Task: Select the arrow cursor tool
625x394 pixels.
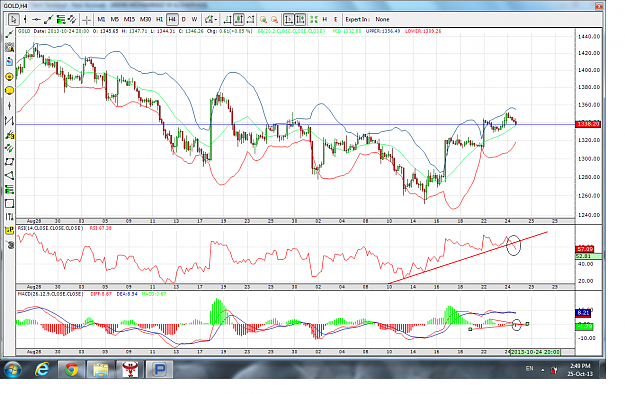Action: point(13,19)
